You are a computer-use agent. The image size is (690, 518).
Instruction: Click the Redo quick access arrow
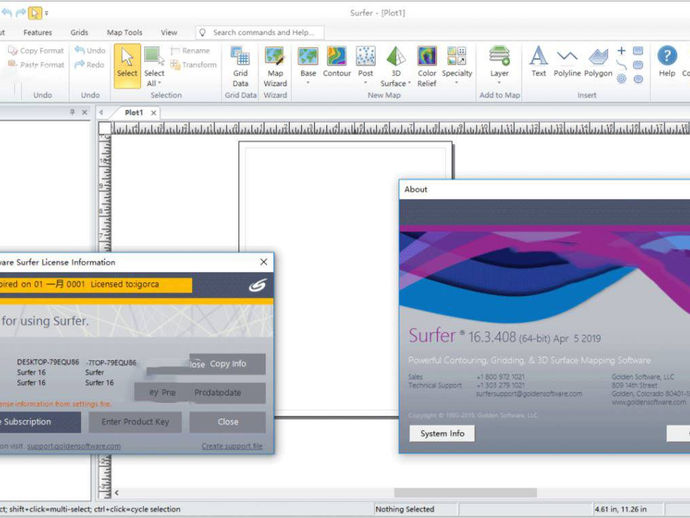(x=21, y=13)
